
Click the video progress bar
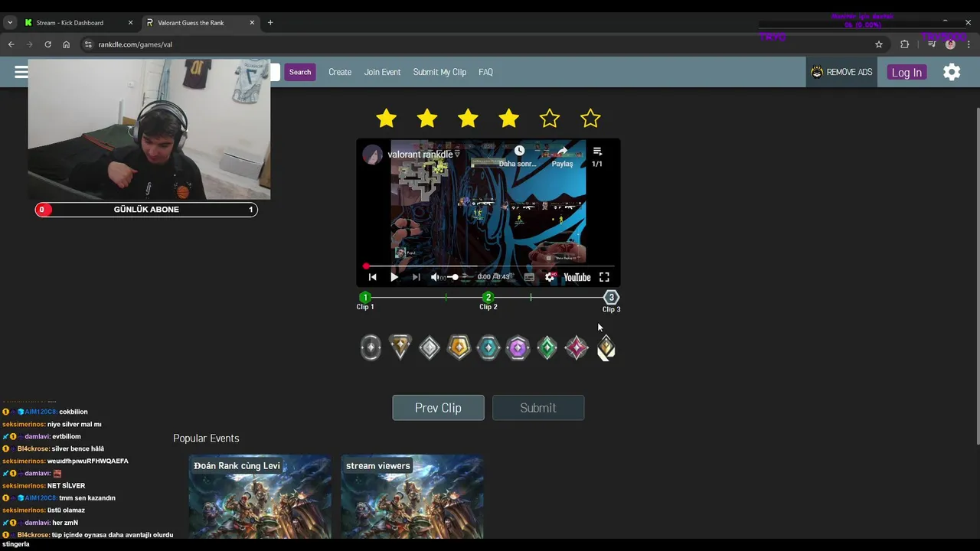coord(488,266)
